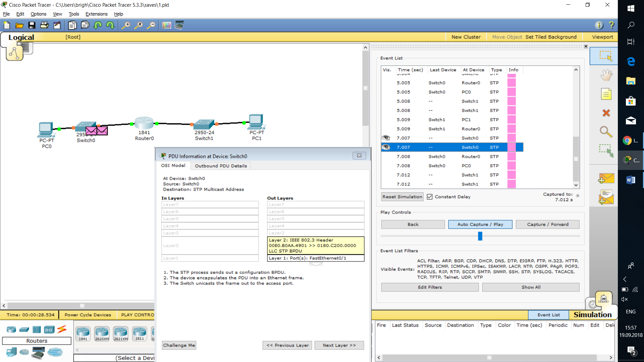Zoom out with the minus magnifier
The width and height of the screenshot is (644, 362).
[x=151, y=25]
